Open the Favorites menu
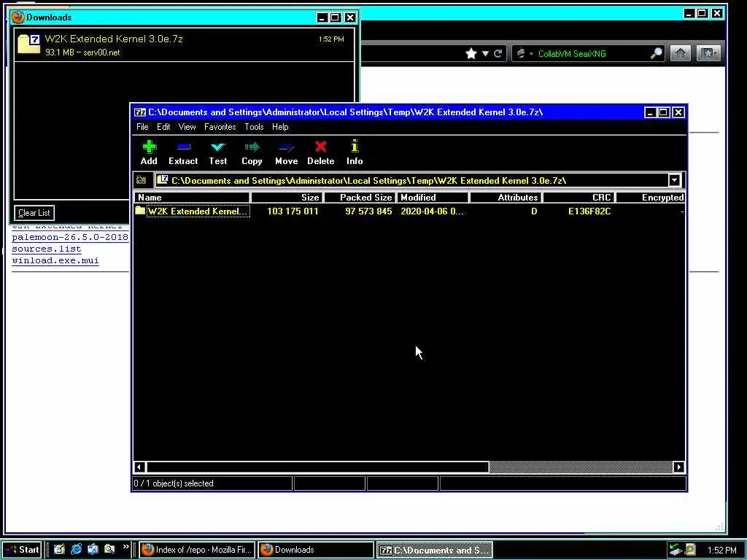The height and width of the screenshot is (560, 747). click(220, 127)
